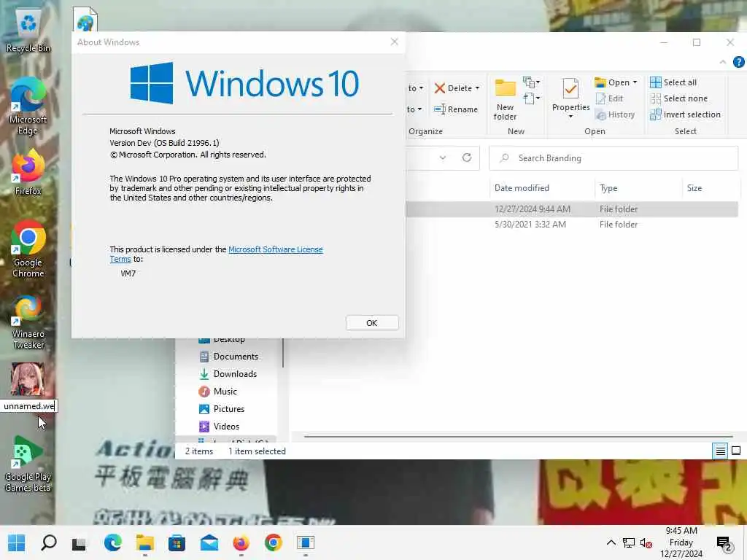Switch to Large icons view in status bar
747x560 pixels.
736,451
